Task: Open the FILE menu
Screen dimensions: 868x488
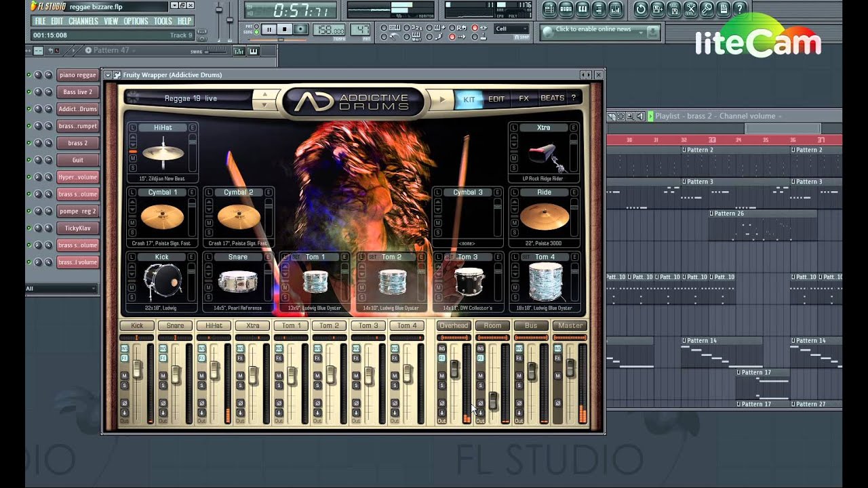Action: (41, 21)
